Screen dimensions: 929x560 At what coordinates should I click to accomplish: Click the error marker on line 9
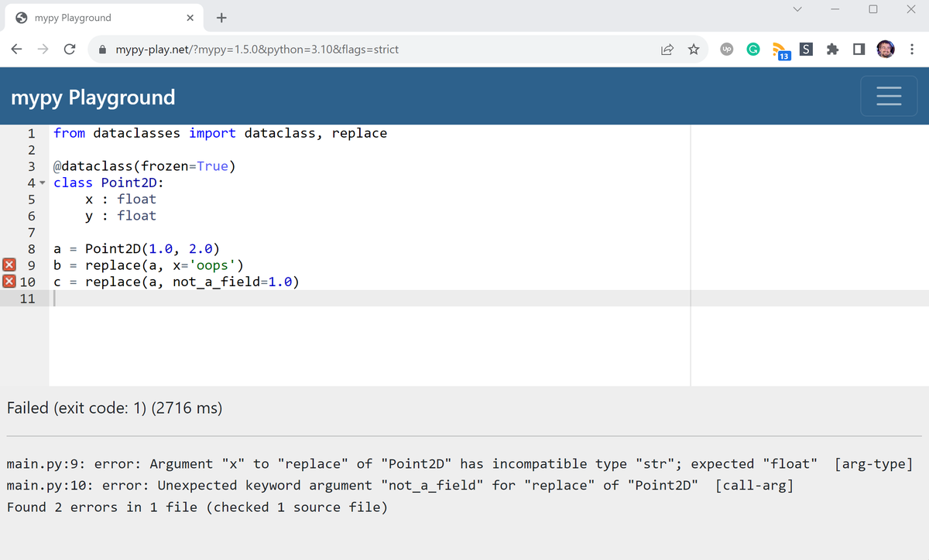(x=9, y=265)
